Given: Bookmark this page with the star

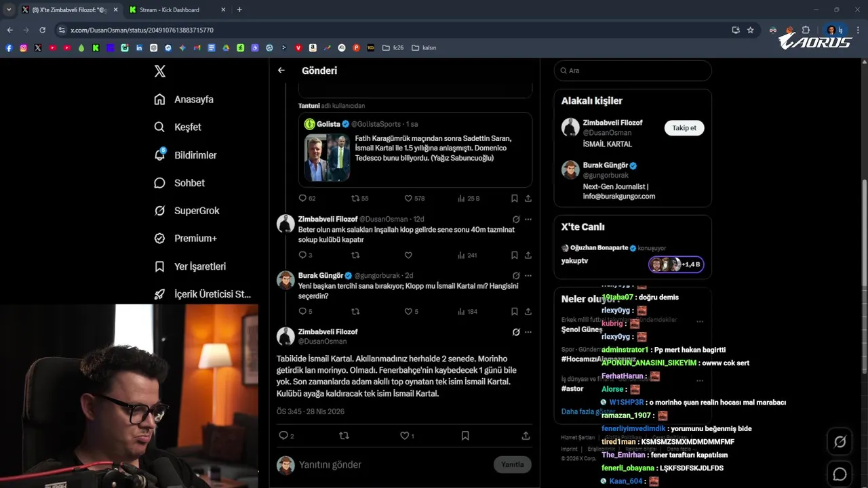Looking at the screenshot, I should pyautogui.click(x=751, y=30).
